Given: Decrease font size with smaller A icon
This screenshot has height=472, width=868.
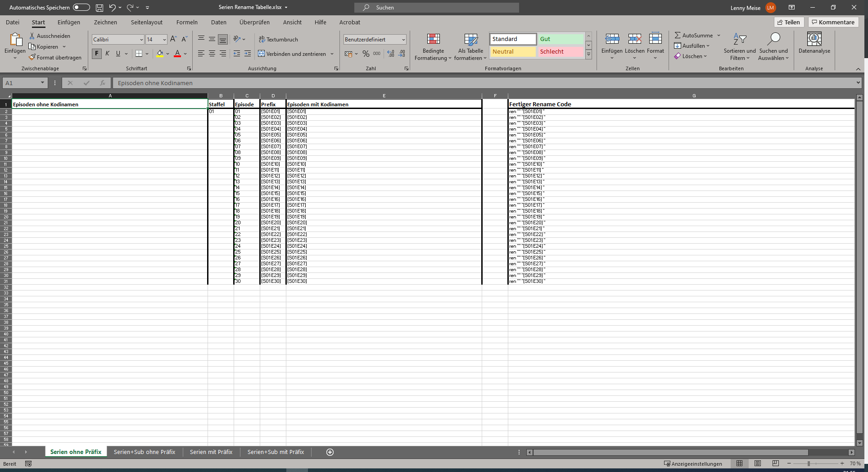Looking at the screenshot, I should (184, 39).
